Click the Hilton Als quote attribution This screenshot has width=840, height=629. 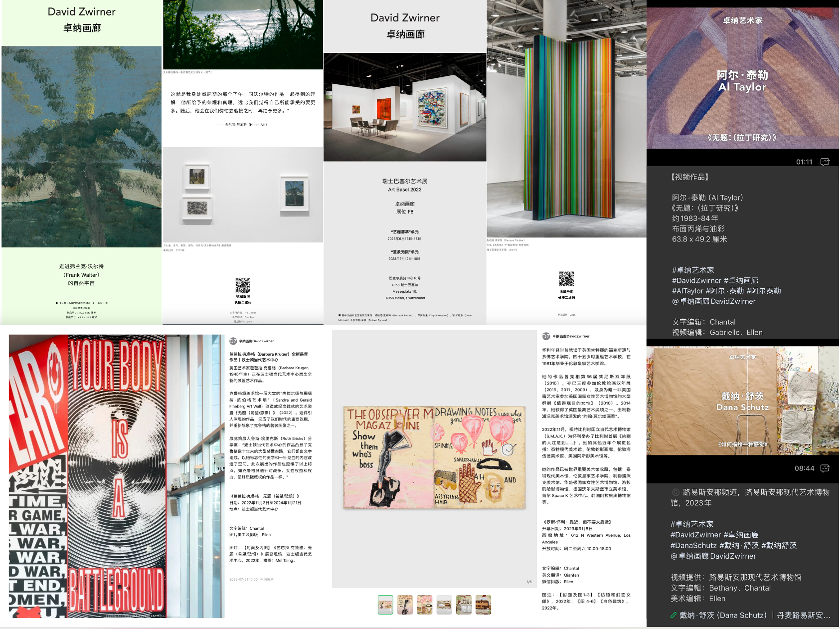click(x=243, y=125)
